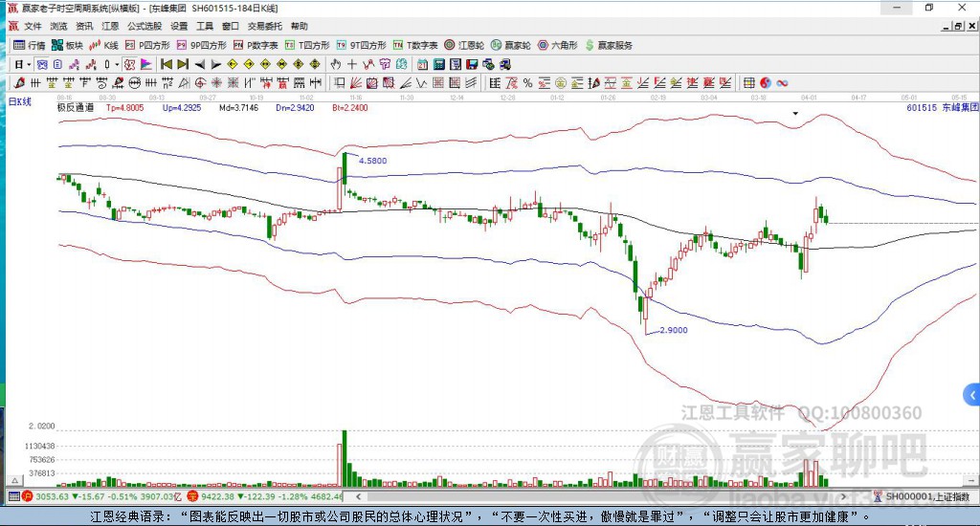This screenshot has height=526, width=980.
Task: Click the small expand triangle above the chart
Action: click(795, 114)
